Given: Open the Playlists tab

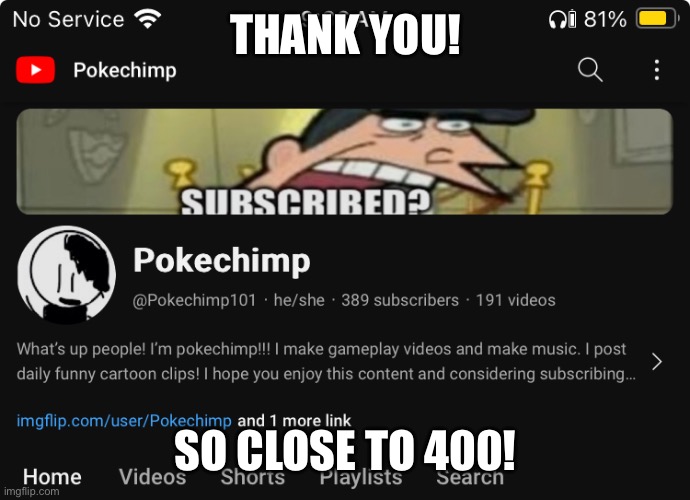Looking at the screenshot, I should [x=361, y=477].
